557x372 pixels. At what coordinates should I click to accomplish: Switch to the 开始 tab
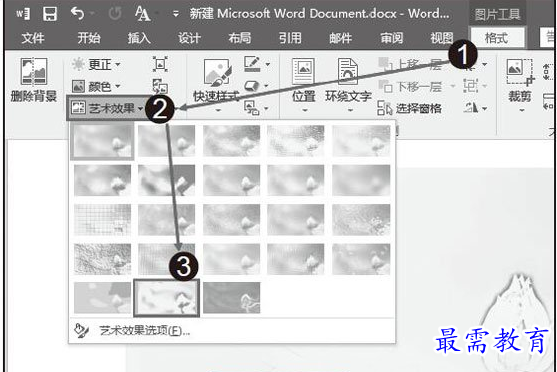(x=89, y=38)
